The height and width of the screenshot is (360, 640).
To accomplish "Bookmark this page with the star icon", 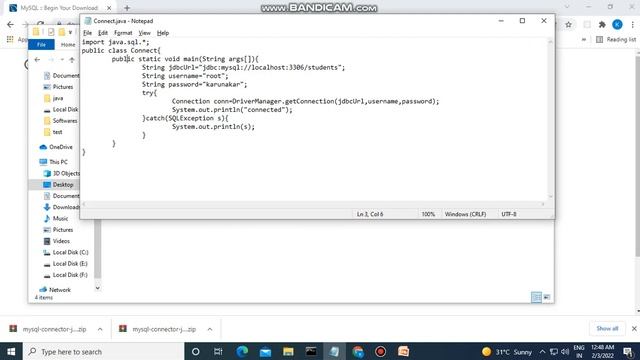I will [x=569, y=24].
